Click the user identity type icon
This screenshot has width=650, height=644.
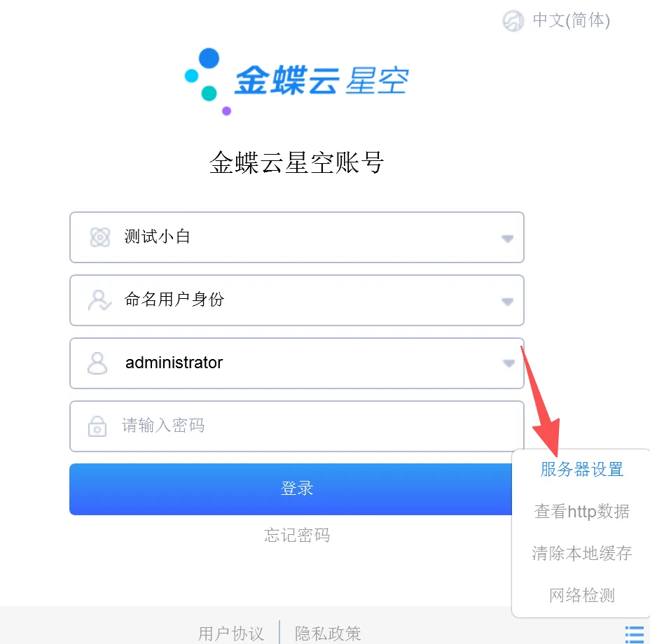[99, 300]
